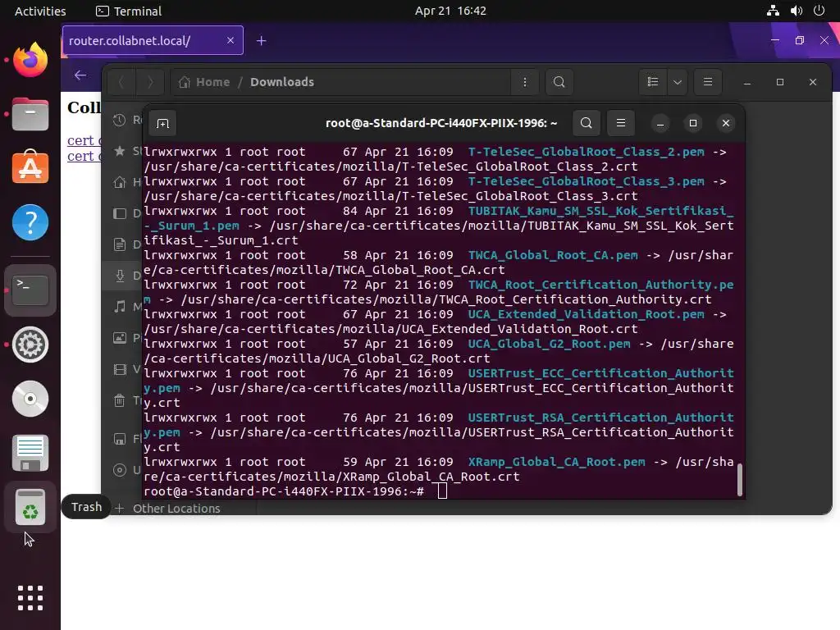This screenshot has width=840, height=630.
Task: Click the disc drive icon in the dock
Action: (30, 399)
